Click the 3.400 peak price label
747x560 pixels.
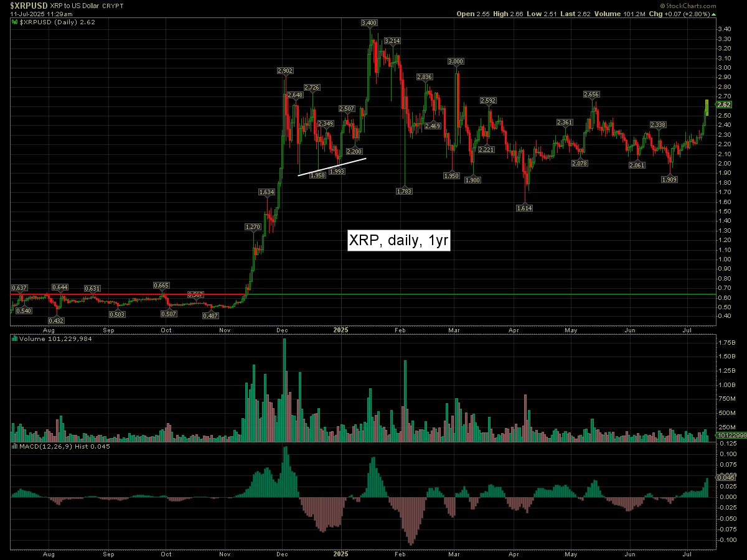coord(369,23)
